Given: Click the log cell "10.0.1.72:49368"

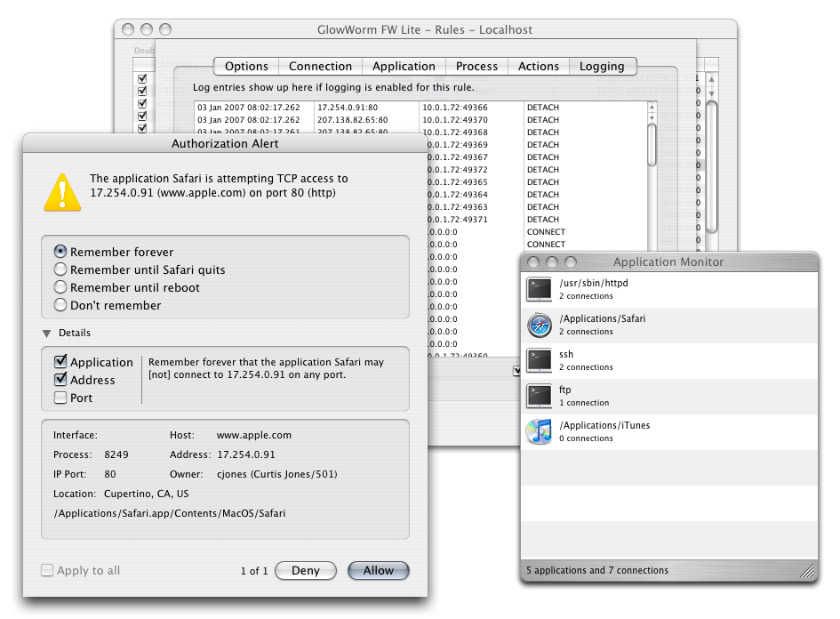Looking at the screenshot, I should pos(455,132).
